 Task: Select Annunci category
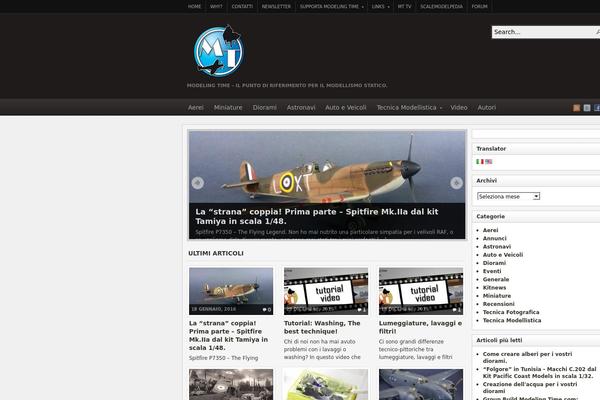tap(494, 238)
